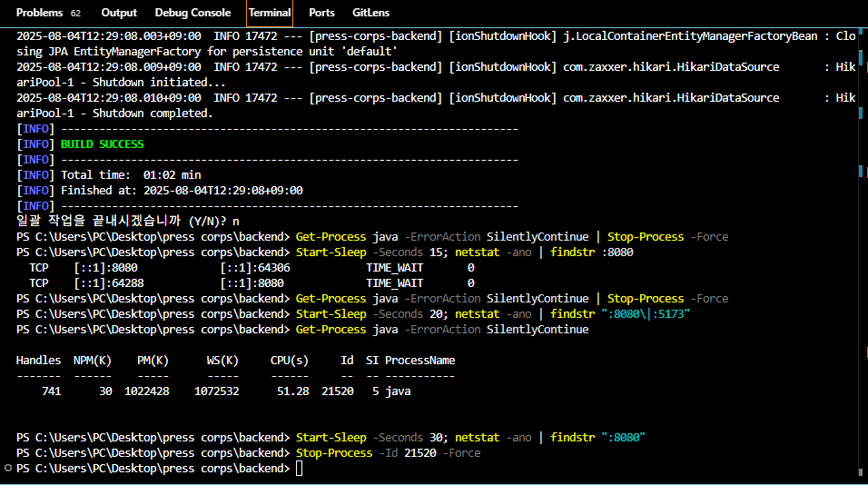Click the 'Start-Sleep -Seconds 30' command
Viewport: 868px width, 485px height.
pyautogui.click(x=370, y=438)
